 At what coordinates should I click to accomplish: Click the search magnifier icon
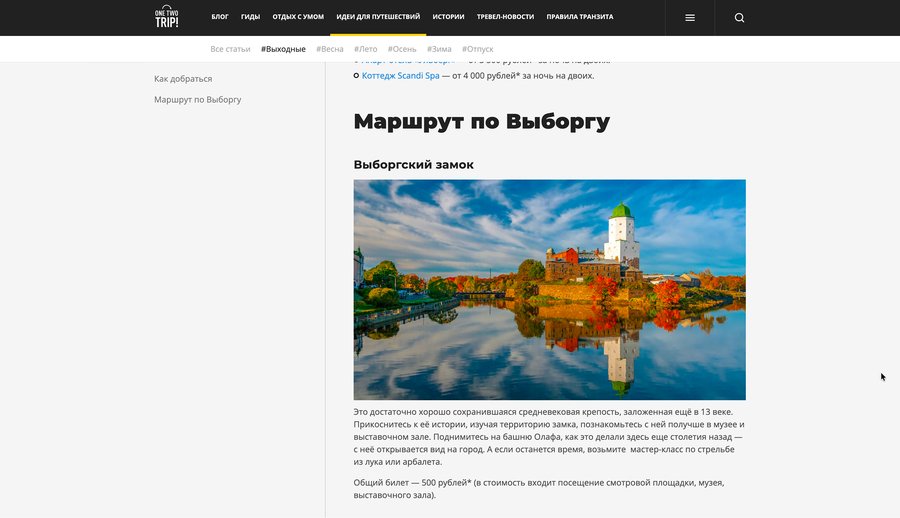[739, 18]
